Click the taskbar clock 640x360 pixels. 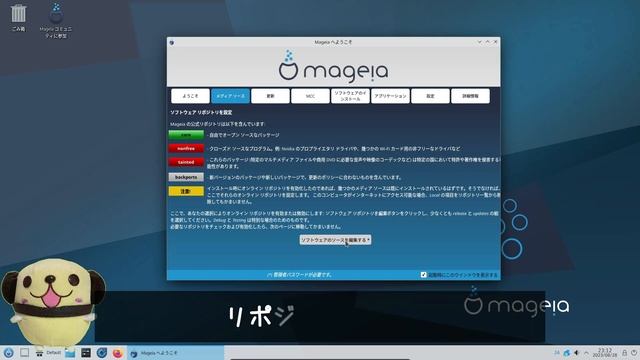(x=605, y=353)
